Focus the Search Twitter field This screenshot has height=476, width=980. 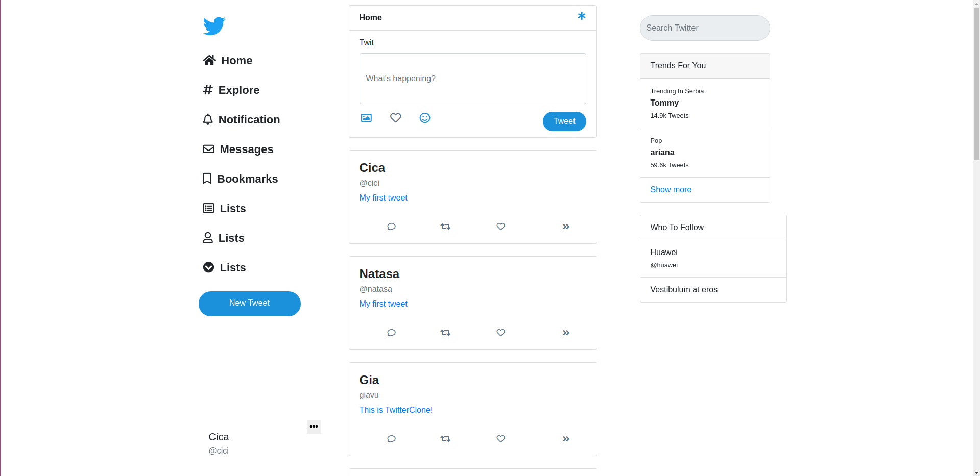(704, 28)
